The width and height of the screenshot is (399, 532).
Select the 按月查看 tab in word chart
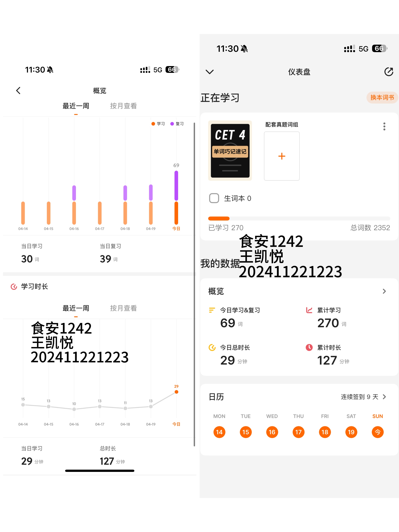[x=123, y=106]
